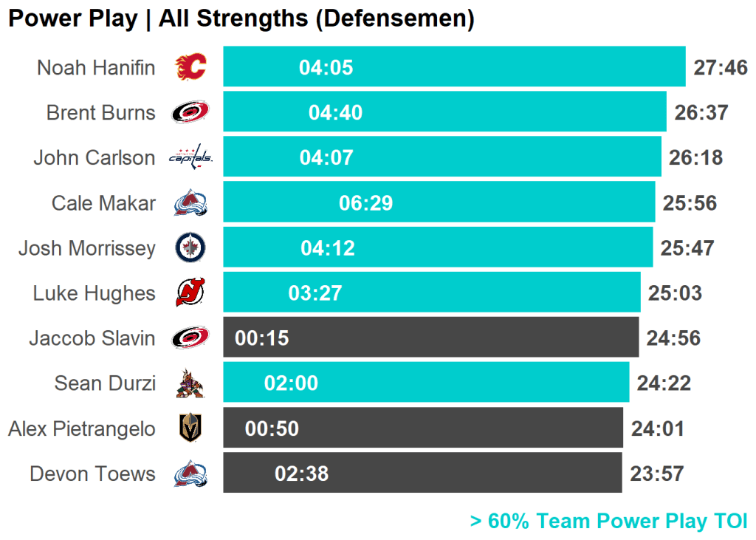Click the chart title Power Play All Strengths
The height and width of the screenshot is (540, 756).
pos(241,18)
